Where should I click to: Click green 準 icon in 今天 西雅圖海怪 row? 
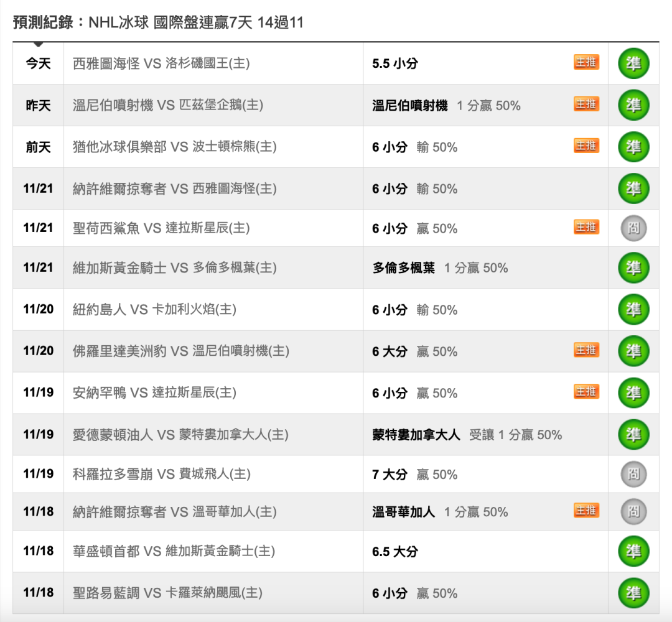pyautogui.click(x=633, y=63)
